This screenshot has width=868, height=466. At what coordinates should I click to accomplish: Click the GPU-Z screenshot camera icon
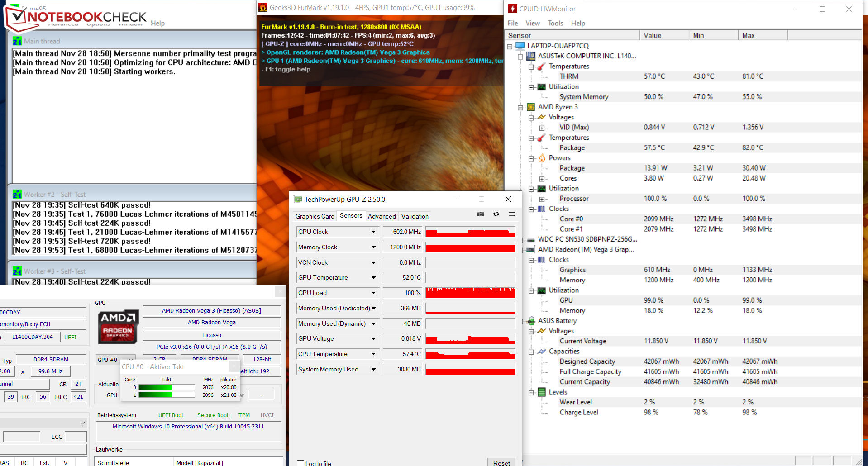[x=481, y=214]
